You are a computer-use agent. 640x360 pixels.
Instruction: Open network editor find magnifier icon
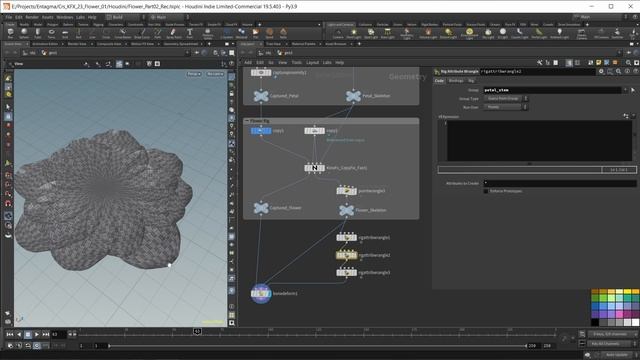click(629, 63)
